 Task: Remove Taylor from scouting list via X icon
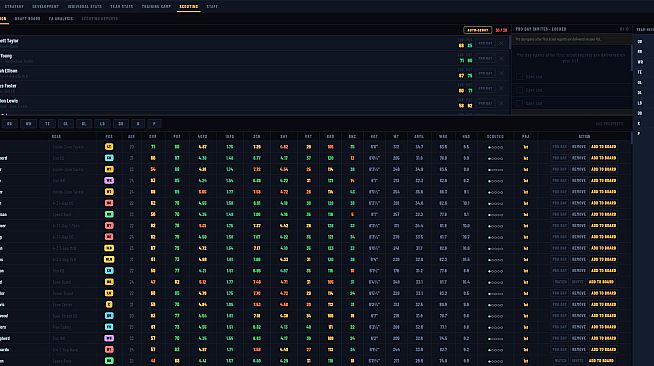click(x=501, y=43)
